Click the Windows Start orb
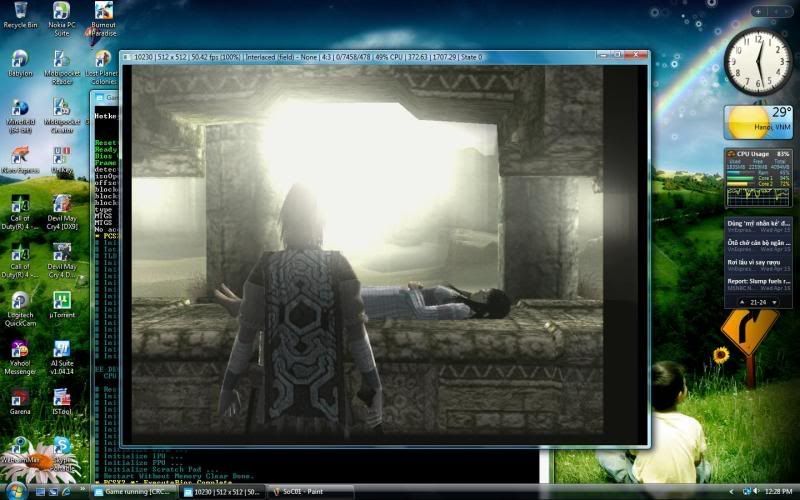 coord(16,490)
